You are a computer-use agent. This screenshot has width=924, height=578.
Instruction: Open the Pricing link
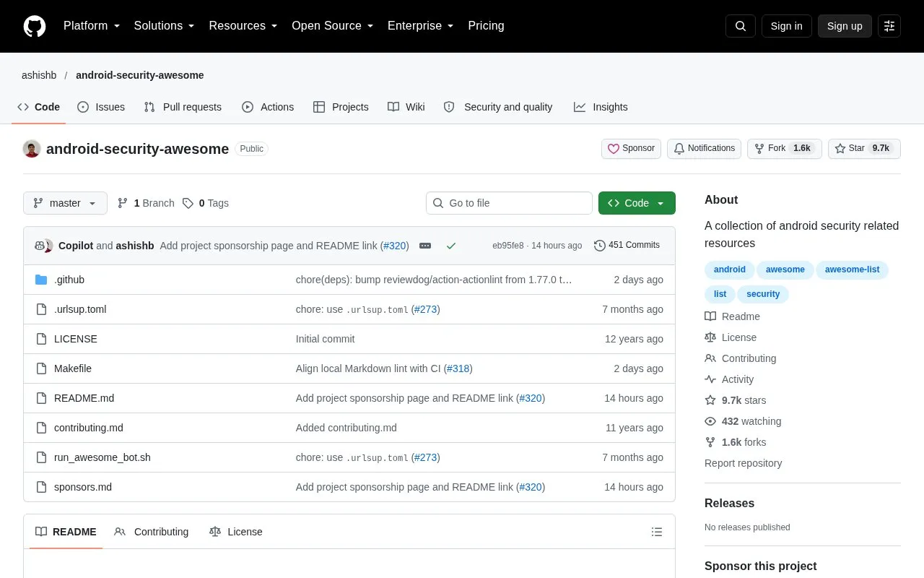click(x=486, y=26)
